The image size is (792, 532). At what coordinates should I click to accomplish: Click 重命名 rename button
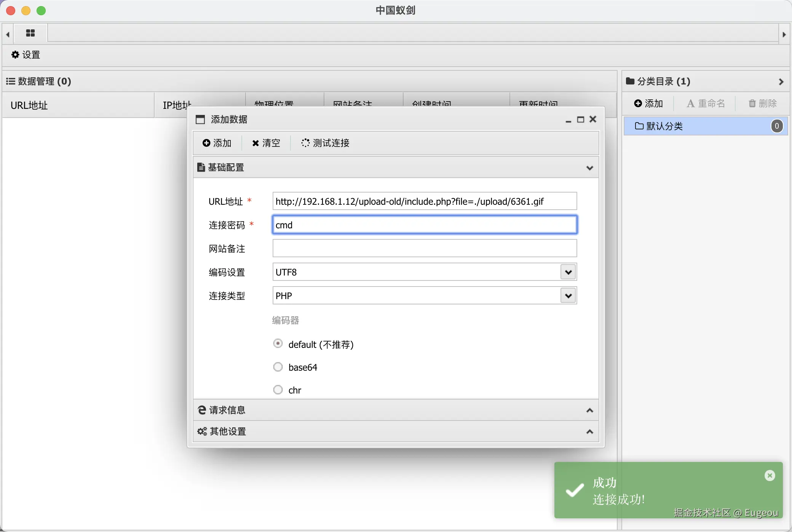pyautogui.click(x=706, y=104)
